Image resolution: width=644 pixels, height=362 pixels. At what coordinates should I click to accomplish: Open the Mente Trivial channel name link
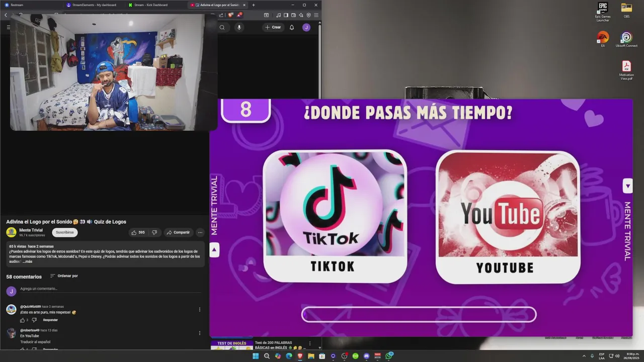tap(31, 230)
